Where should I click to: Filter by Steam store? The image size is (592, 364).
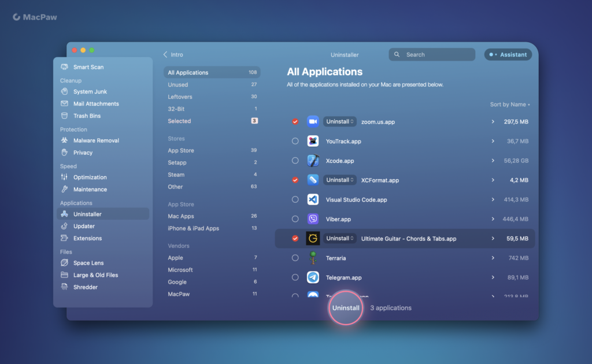[x=212, y=174]
